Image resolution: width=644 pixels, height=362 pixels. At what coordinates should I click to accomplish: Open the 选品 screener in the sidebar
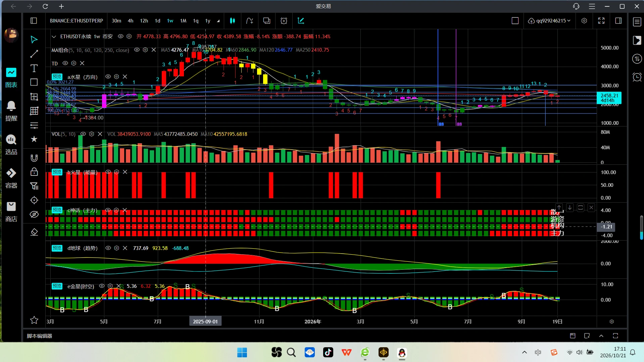pos(11,145)
